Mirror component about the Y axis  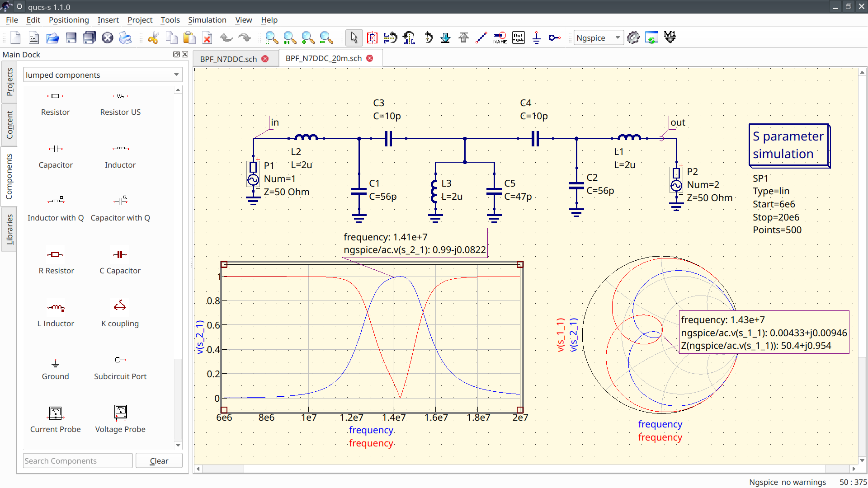click(409, 38)
